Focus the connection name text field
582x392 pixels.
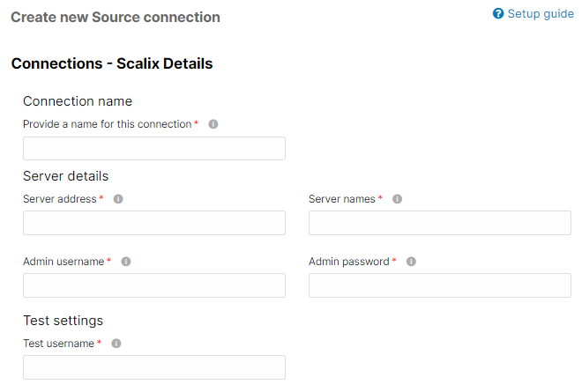coord(154,148)
